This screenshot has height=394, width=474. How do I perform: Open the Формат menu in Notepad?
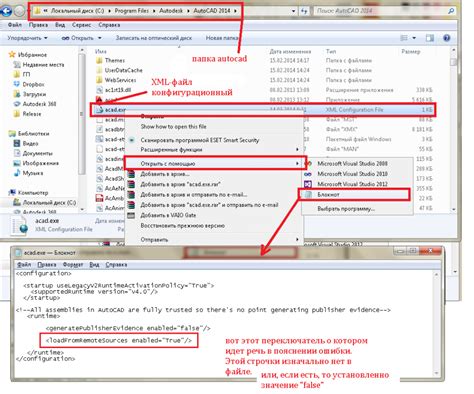(x=73, y=264)
